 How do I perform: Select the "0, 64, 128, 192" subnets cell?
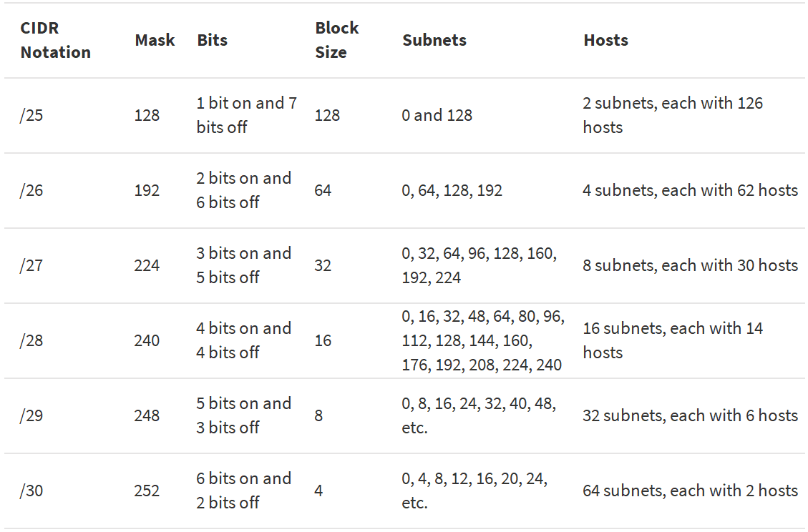pyautogui.click(x=452, y=190)
